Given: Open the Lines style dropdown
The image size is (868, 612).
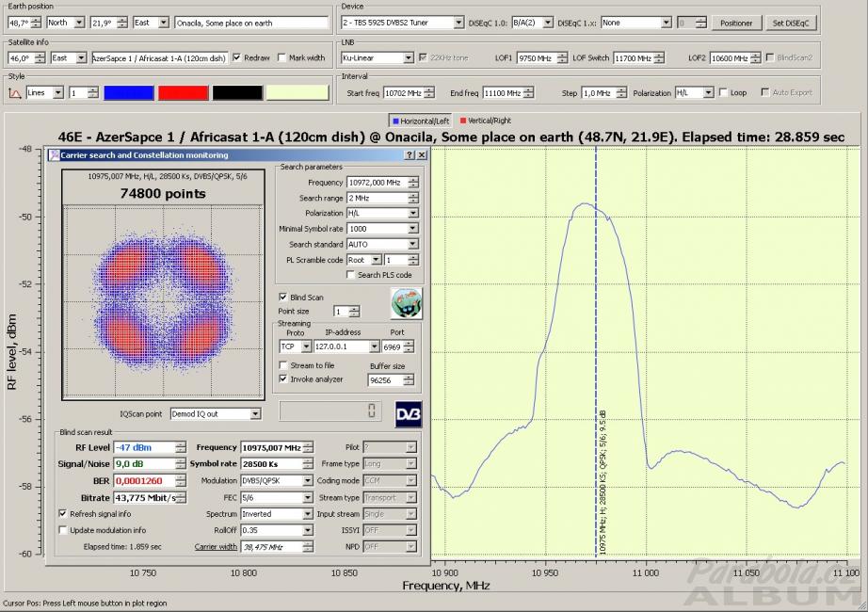Looking at the screenshot, I should 58,93.
